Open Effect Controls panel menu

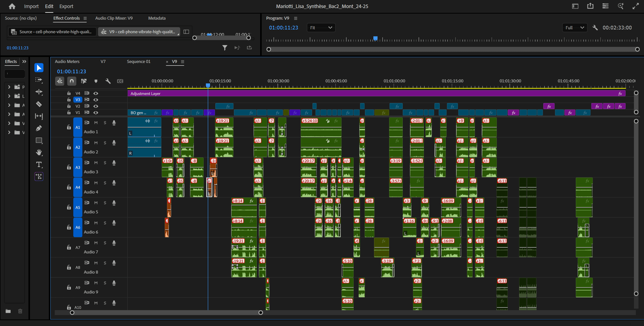pos(85,18)
